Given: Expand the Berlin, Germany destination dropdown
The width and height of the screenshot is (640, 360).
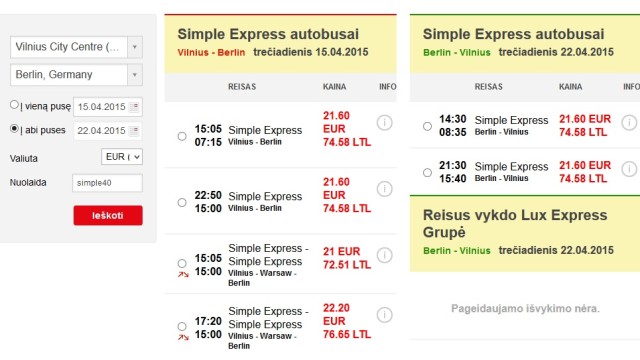Looking at the screenshot, I should pos(135,75).
